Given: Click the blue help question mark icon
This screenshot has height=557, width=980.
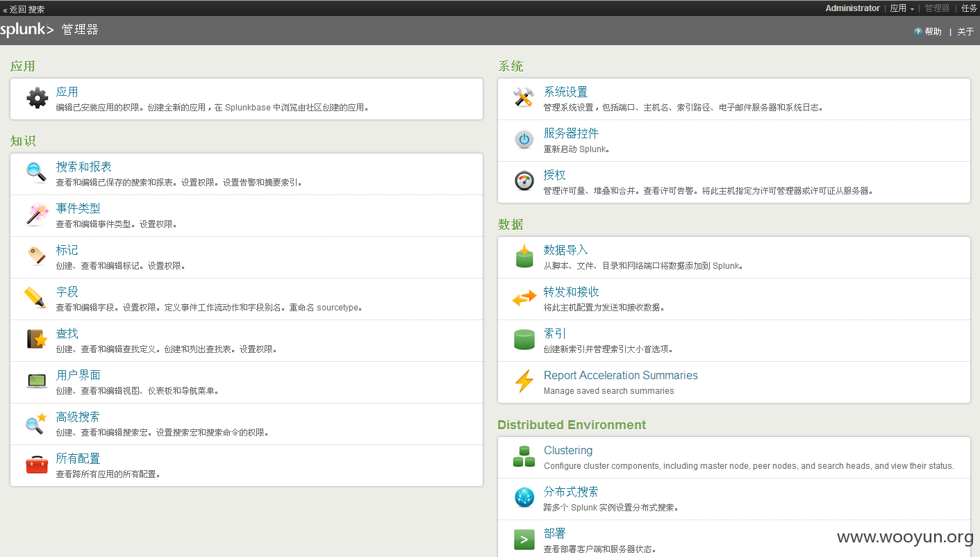Looking at the screenshot, I should point(918,31).
